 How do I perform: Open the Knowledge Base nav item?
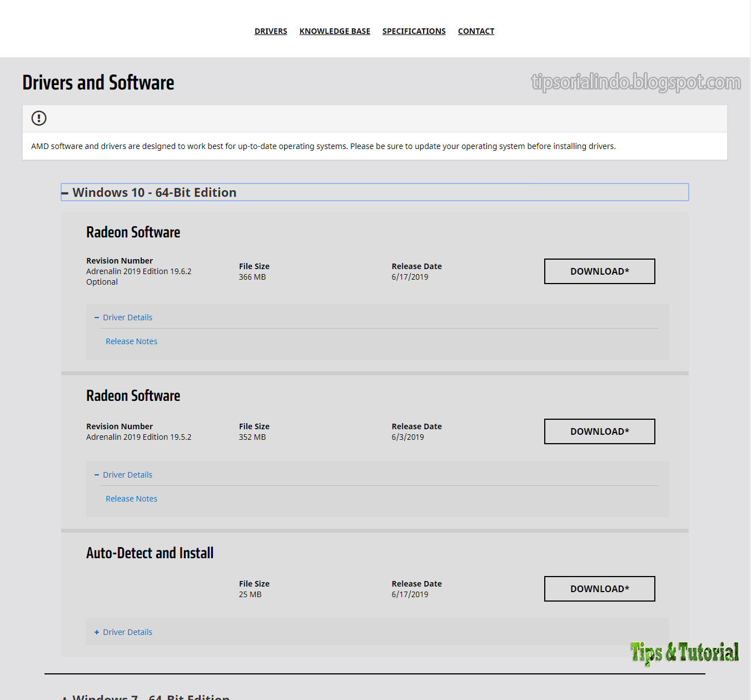(335, 31)
